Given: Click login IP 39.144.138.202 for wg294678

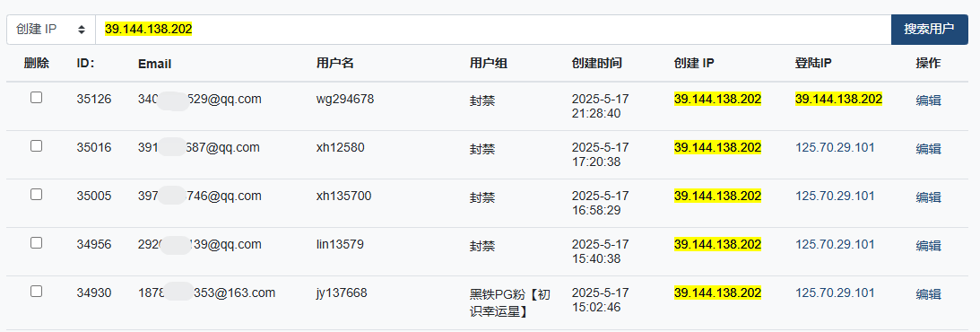Looking at the screenshot, I should [838, 99].
